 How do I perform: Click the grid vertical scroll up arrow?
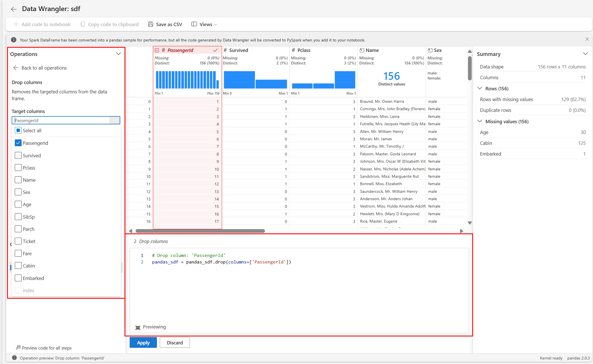470,51
